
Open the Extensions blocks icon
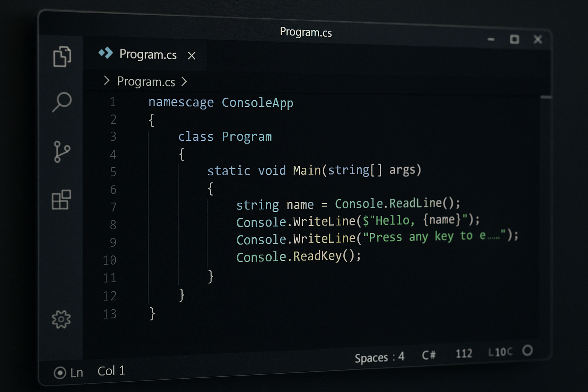pyautogui.click(x=62, y=199)
